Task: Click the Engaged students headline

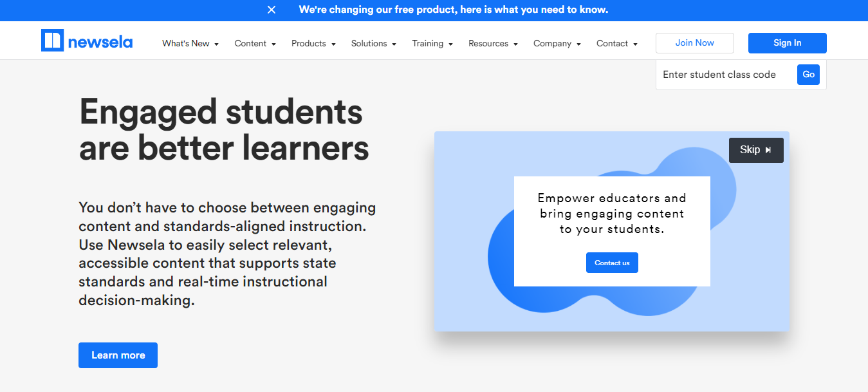Action: coord(224,130)
